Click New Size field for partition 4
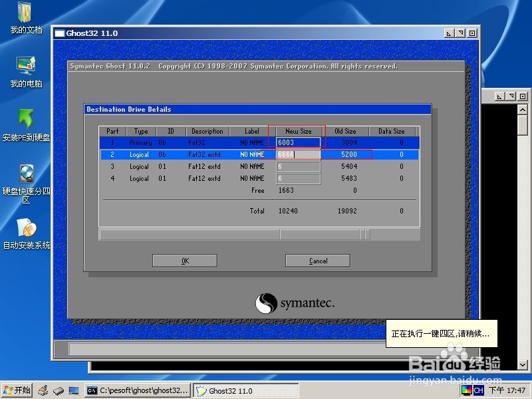 [x=298, y=178]
